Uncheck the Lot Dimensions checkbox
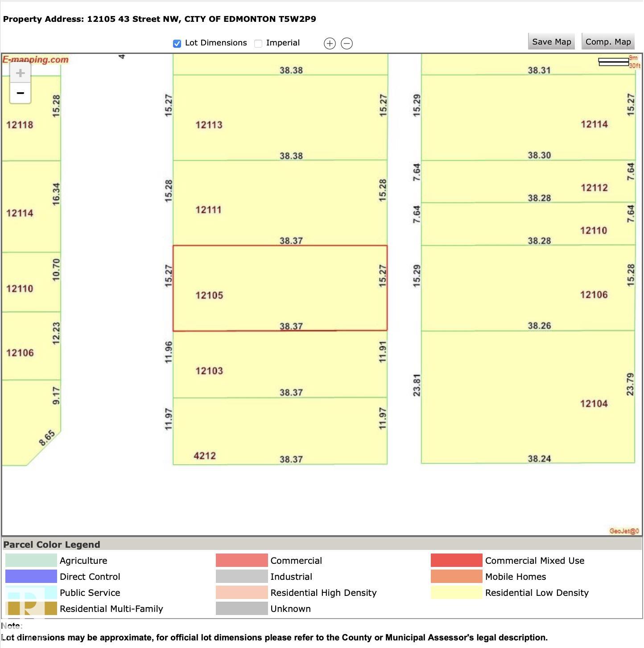Viewport: 644px width, 648px height. [x=177, y=43]
